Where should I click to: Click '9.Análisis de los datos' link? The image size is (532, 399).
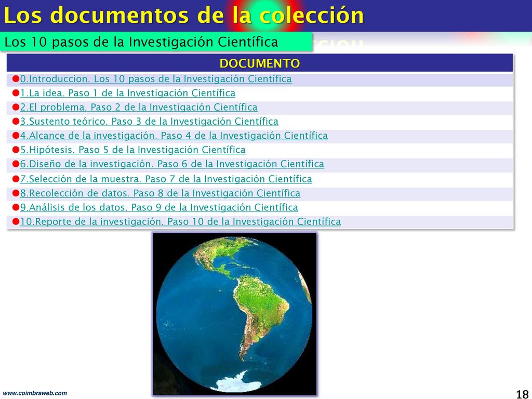pyautogui.click(x=159, y=208)
